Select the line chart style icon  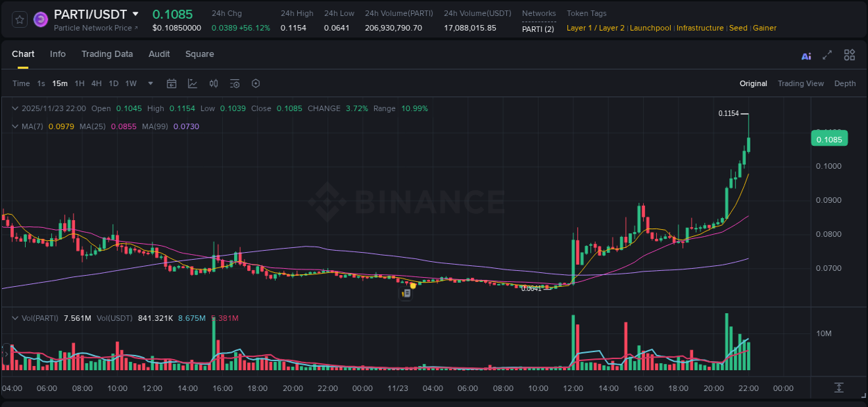point(192,83)
